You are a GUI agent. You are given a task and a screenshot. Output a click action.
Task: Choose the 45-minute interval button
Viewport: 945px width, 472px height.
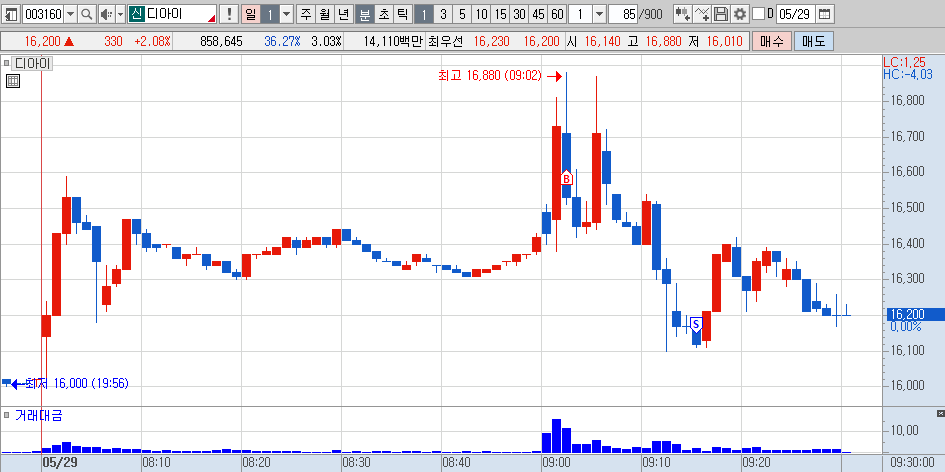click(539, 14)
